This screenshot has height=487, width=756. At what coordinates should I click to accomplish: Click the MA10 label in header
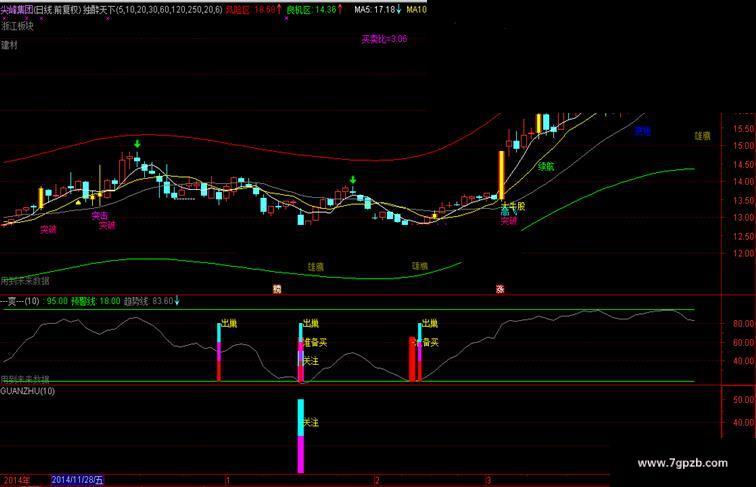(x=417, y=10)
